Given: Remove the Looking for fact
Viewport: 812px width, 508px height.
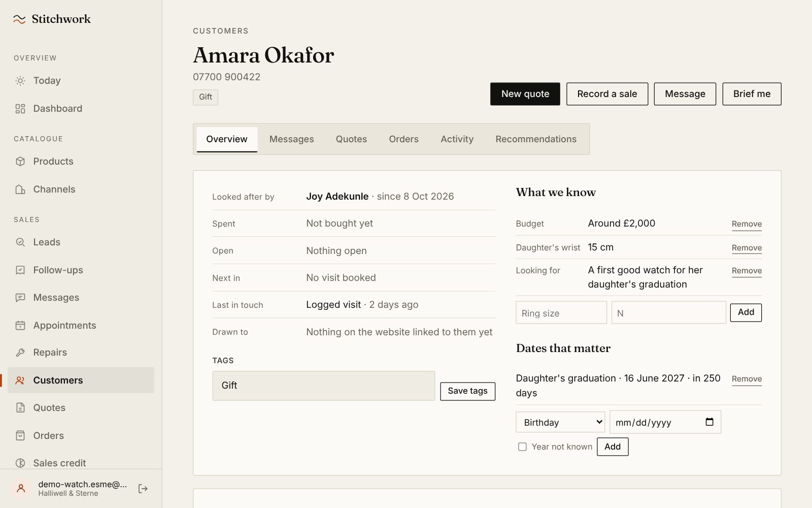Looking at the screenshot, I should pyautogui.click(x=747, y=271).
